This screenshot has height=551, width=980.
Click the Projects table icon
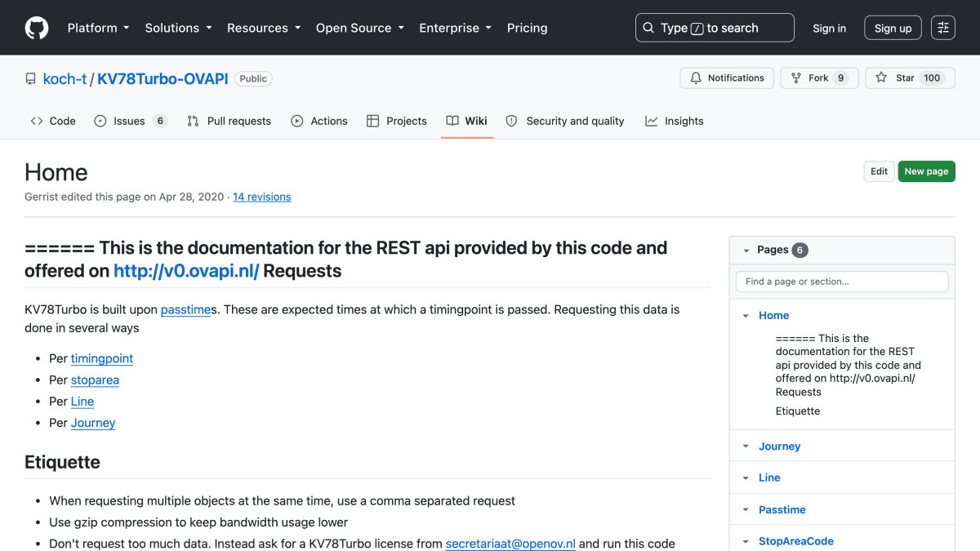(372, 121)
